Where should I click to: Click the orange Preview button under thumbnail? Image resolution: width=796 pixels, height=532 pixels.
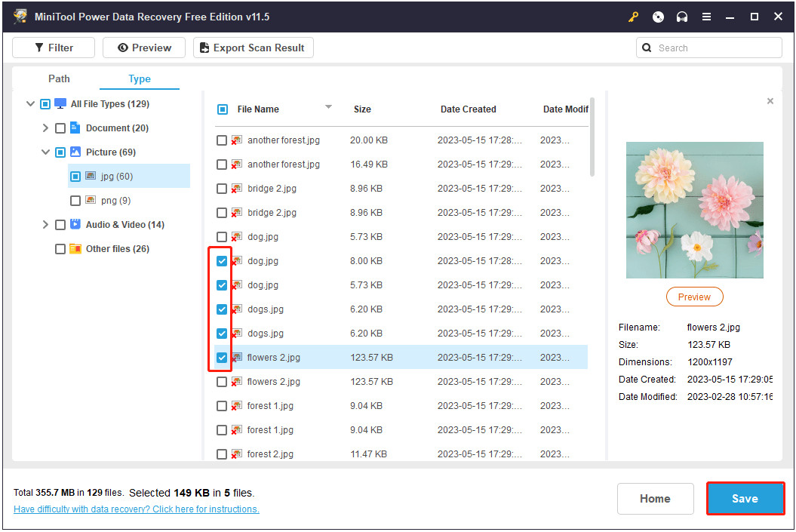694,297
